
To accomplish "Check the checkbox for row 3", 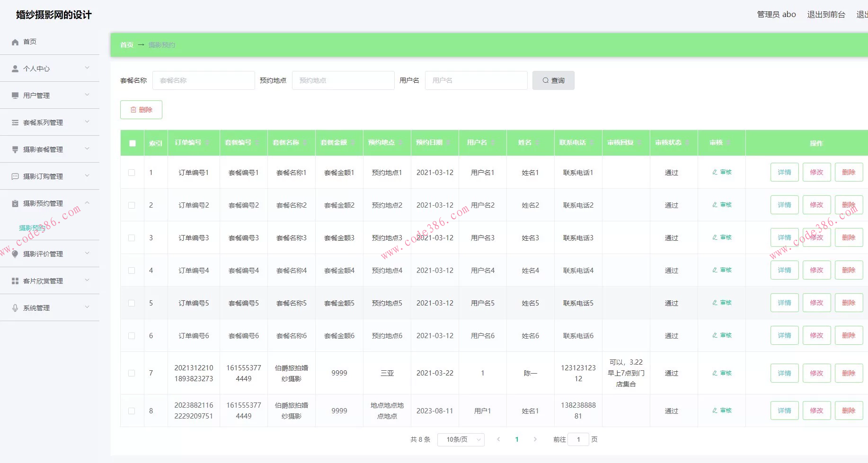I will (132, 238).
